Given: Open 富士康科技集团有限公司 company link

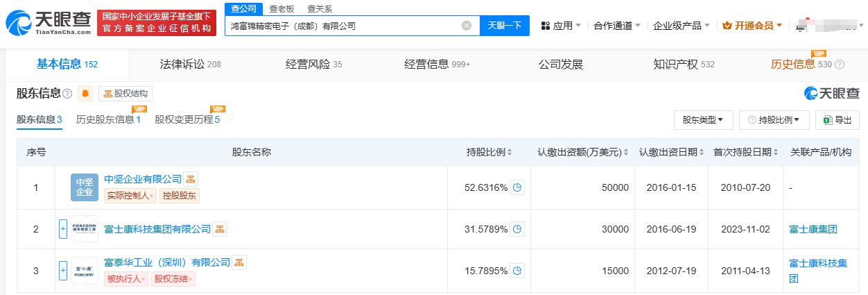Looking at the screenshot, I should (x=157, y=229).
